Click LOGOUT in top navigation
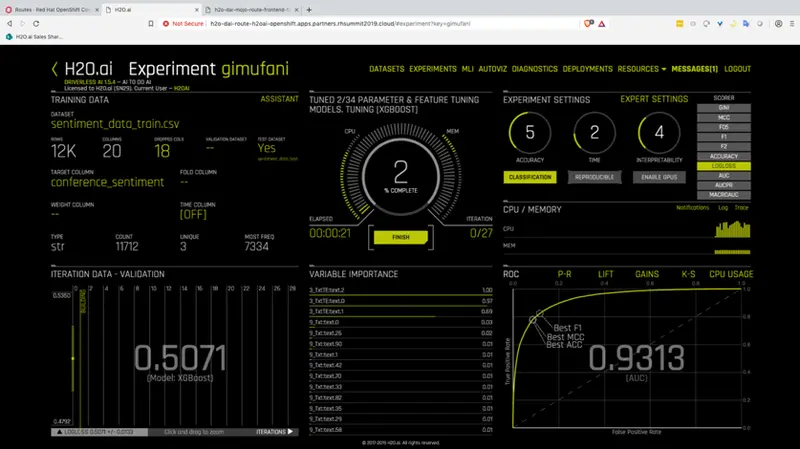This screenshot has width=800, height=449. (x=737, y=69)
